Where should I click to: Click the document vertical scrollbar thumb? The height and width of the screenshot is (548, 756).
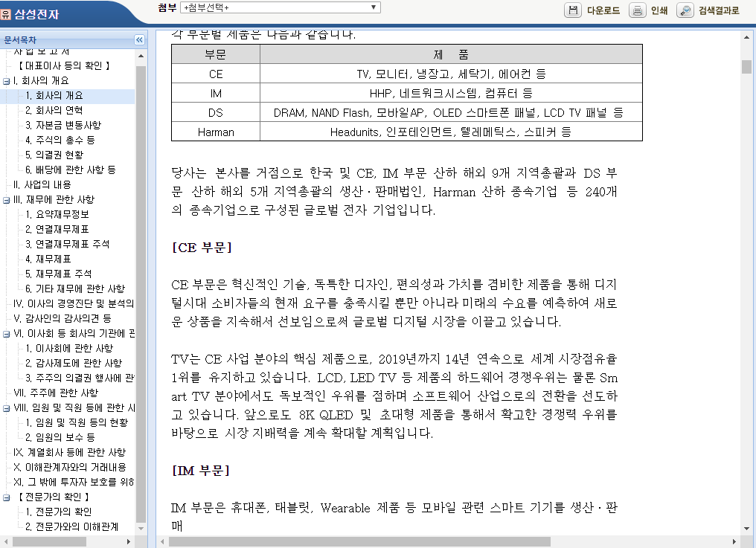coord(746,66)
